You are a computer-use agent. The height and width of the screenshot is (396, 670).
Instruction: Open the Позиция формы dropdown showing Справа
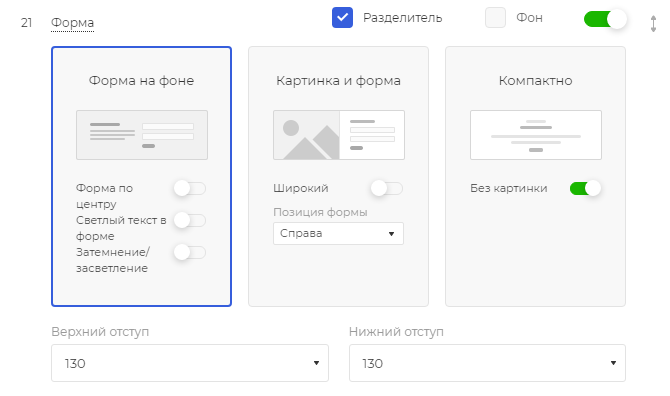[x=338, y=234]
